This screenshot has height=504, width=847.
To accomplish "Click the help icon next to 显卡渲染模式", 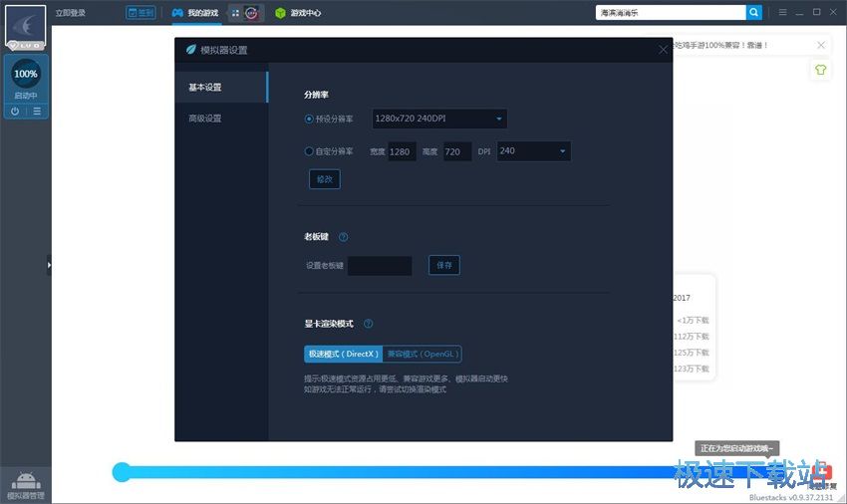I will pyautogui.click(x=368, y=324).
